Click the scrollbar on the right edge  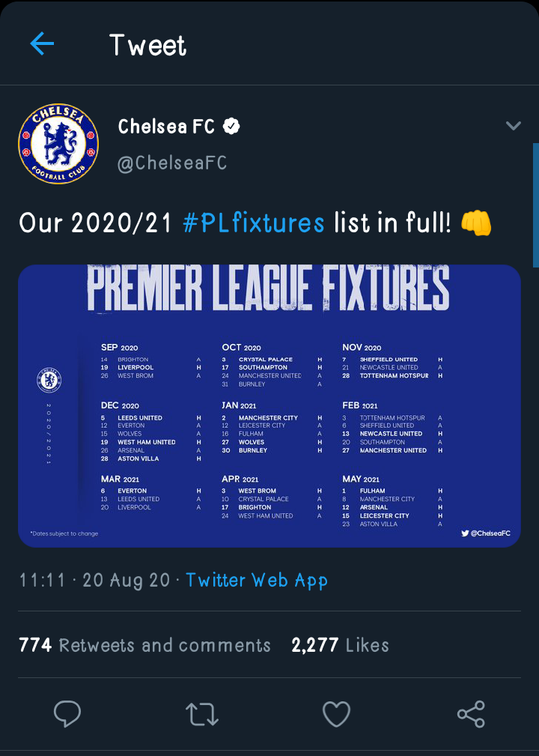click(x=535, y=204)
